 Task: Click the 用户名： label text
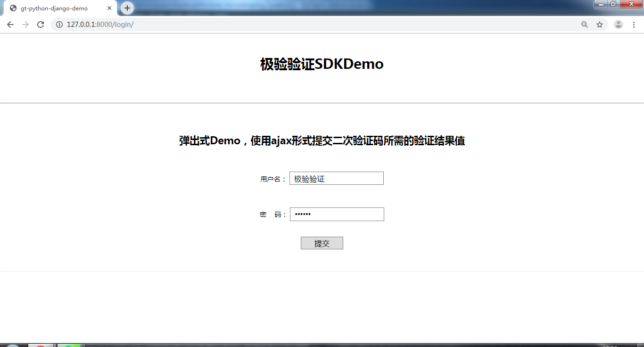pos(273,179)
